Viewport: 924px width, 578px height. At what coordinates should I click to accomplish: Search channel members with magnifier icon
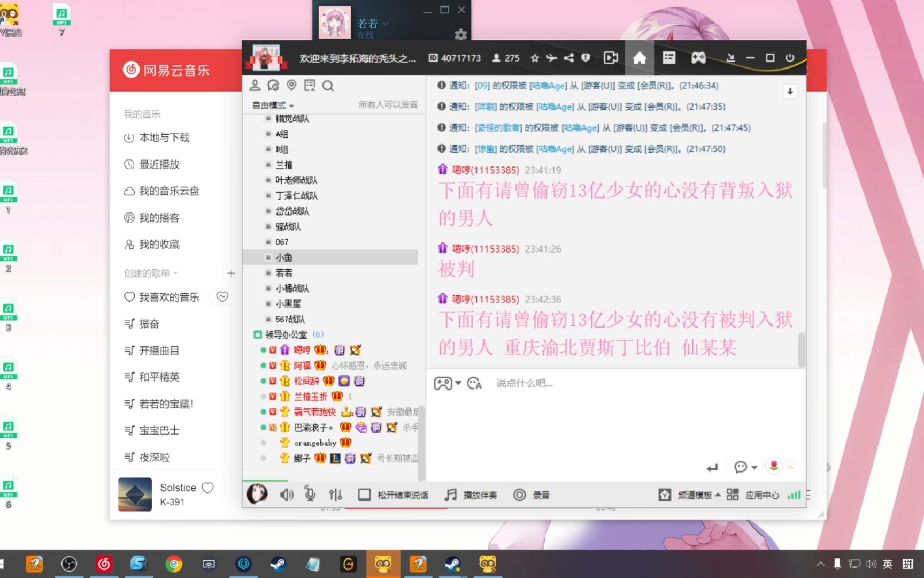[x=328, y=86]
